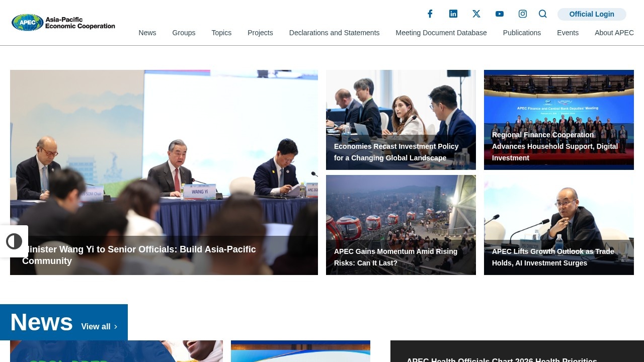
Task: Open APEC Facebook page icon
Action: pyautogui.click(x=430, y=14)
